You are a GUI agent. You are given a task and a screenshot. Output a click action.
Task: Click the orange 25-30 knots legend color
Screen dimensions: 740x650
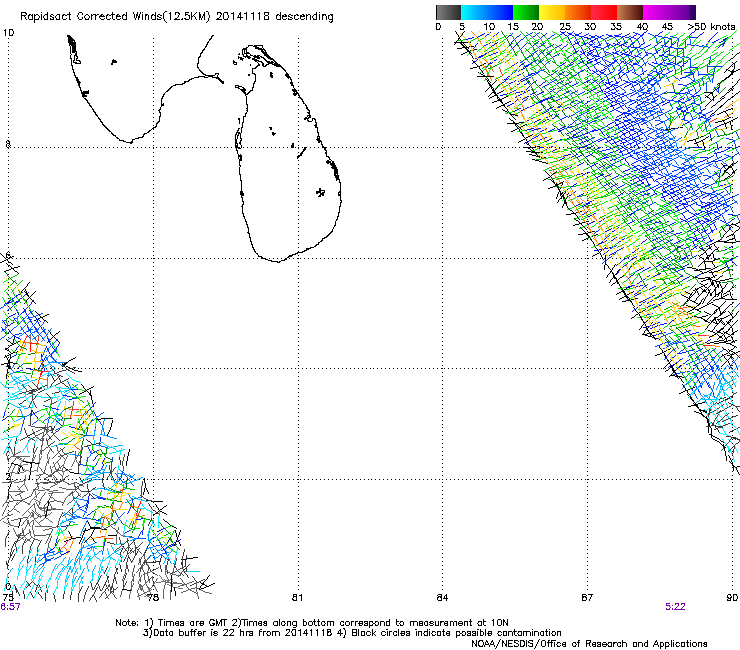coord(578,12)
